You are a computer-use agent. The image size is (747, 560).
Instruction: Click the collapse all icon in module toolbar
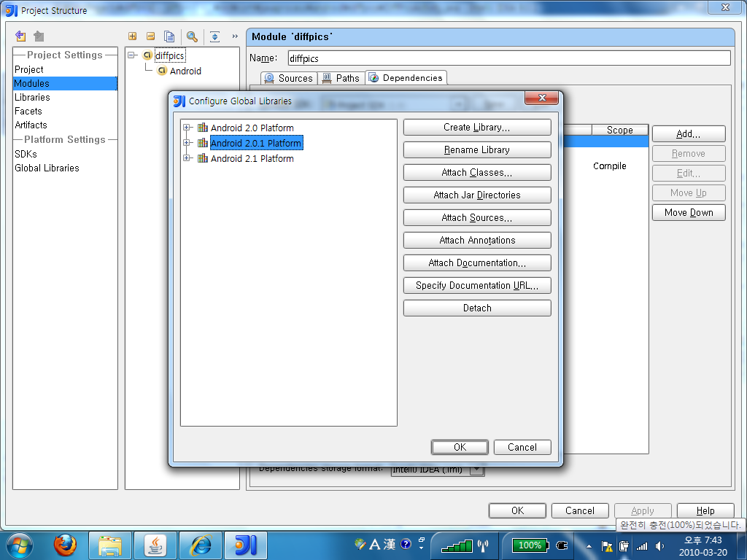tap(150, 36)
